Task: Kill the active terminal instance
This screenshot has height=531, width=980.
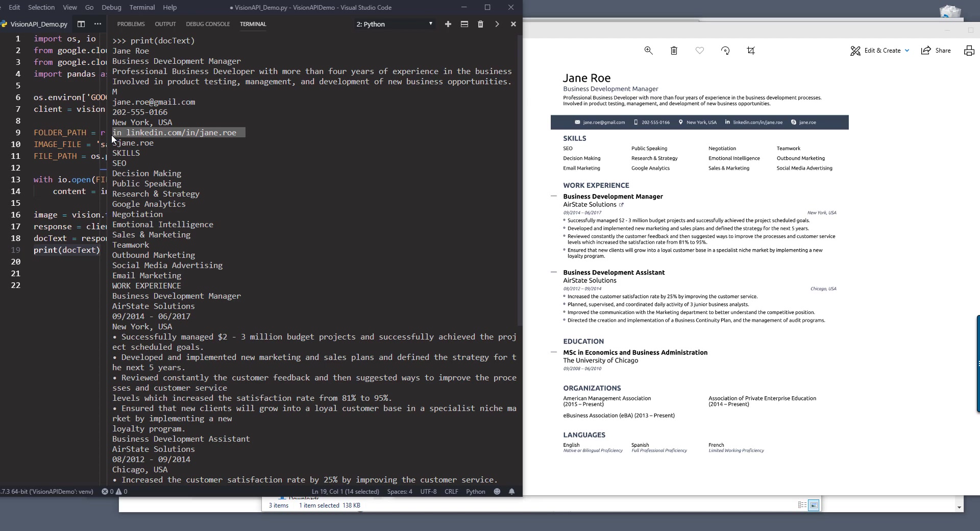Action: click(481, 24)
